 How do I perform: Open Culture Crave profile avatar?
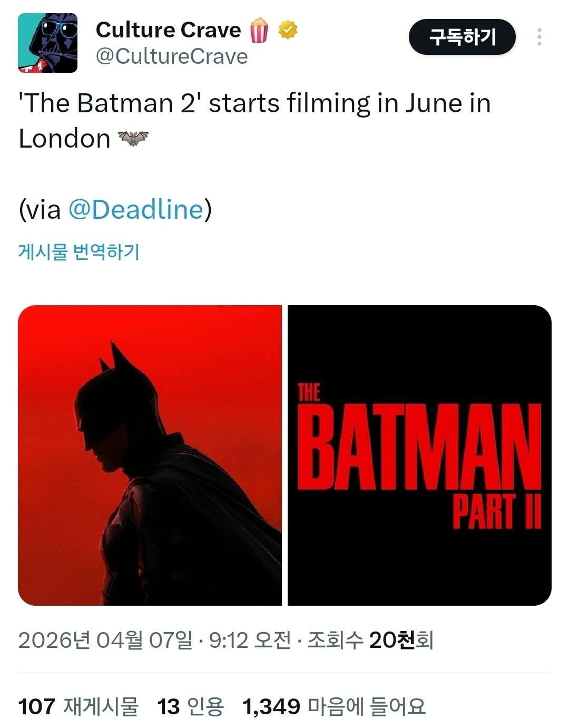click(x=48, y=43)
